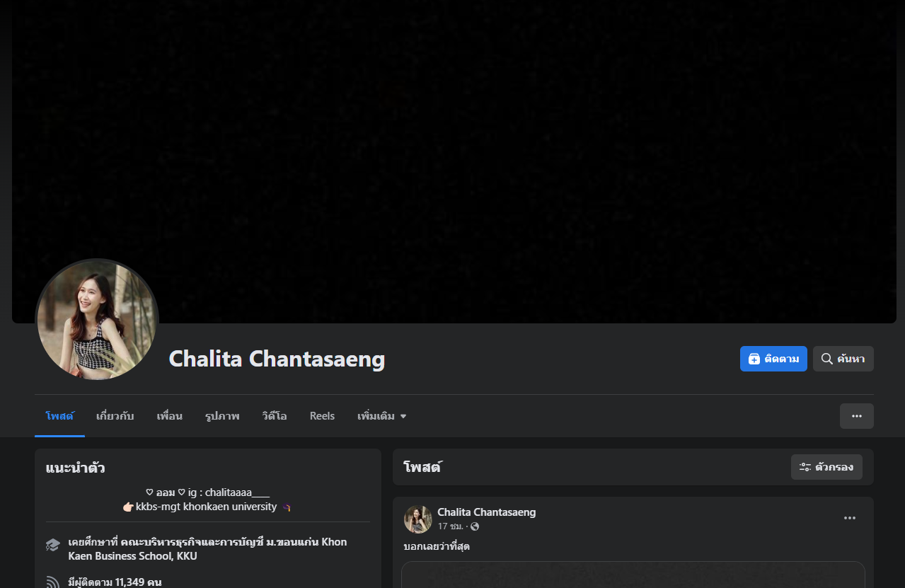Click the Follow (ติดตาม) button
The image size is (905, 588).
[x=773, y=359]
